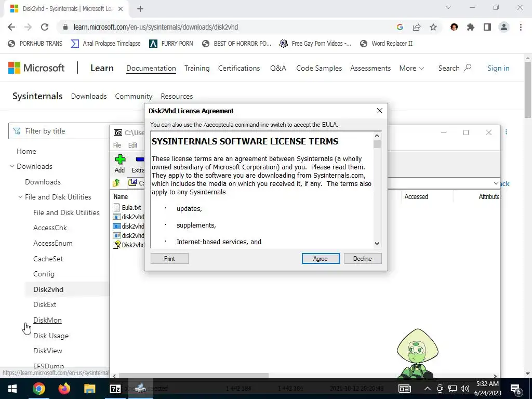Image resolution: width=532 pixels, height=399 pixels.
Task: Open the Q&A nav item
Action: [278, 68]
